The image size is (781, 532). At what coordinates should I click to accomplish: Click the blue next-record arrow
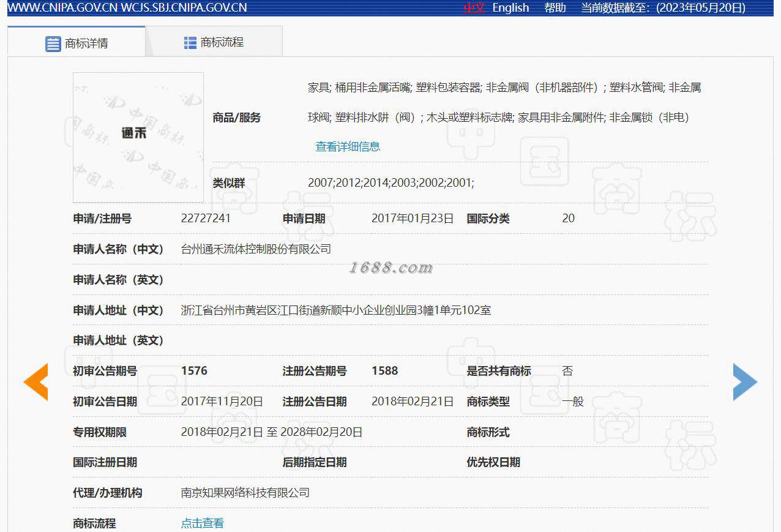[745, 382]
